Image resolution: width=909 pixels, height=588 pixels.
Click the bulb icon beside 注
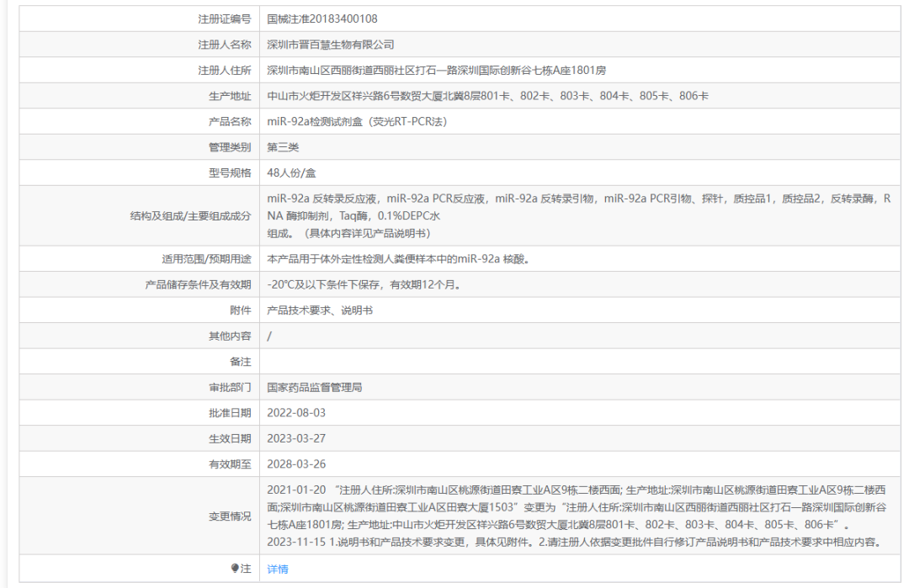coord(235,569)
